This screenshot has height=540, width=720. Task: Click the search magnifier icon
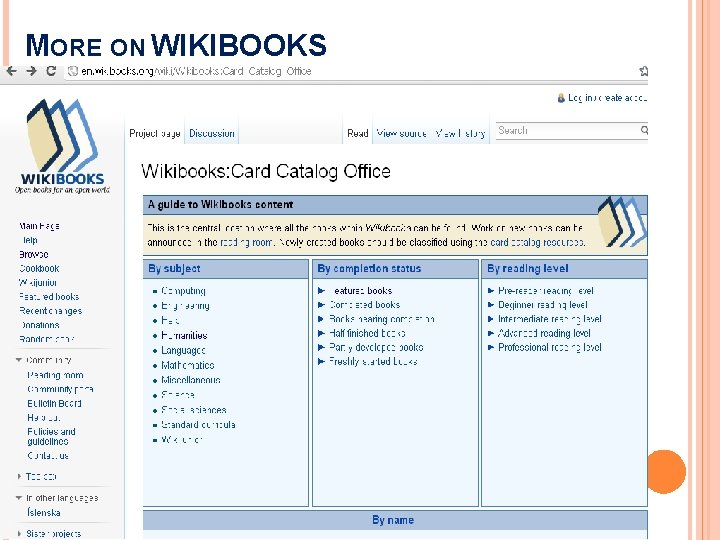[644, 130]
